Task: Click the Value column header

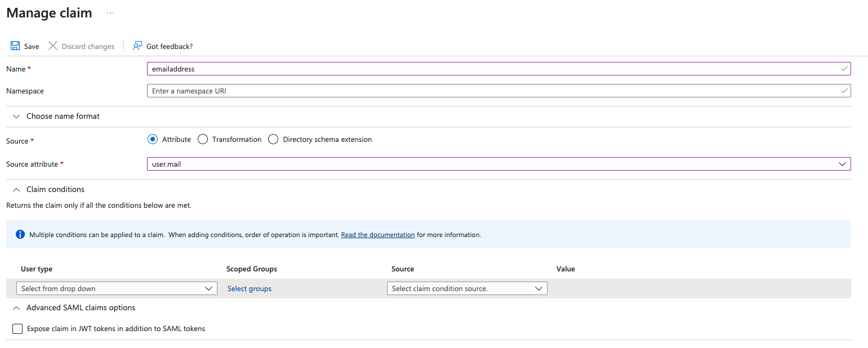Action: click(566, 269)
